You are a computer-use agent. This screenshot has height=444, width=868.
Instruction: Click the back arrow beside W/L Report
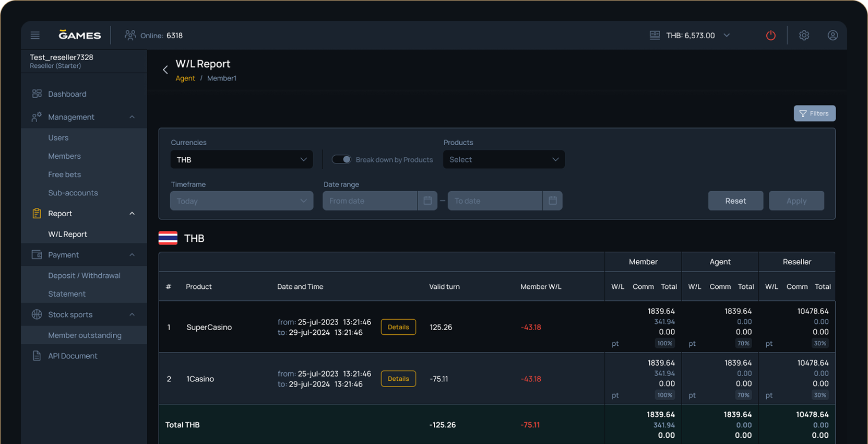165,69
